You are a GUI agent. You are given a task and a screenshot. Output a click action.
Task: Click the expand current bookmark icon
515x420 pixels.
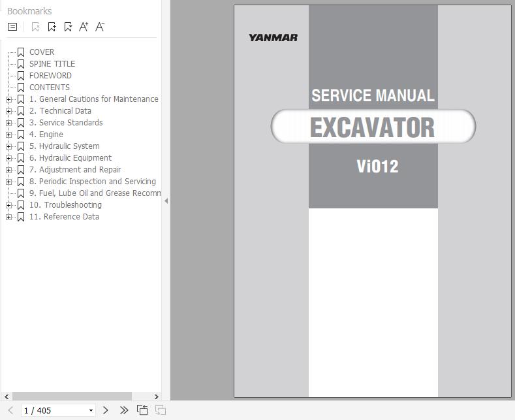(x=68, y=27)
